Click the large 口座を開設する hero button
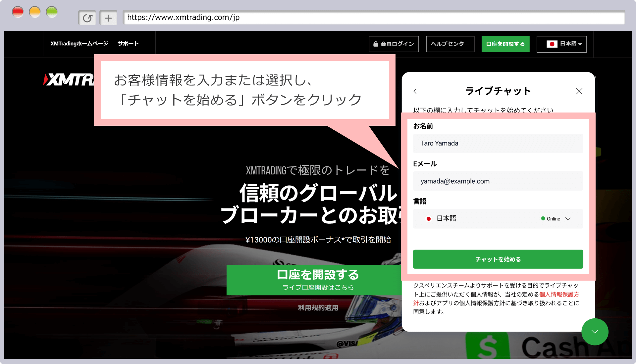Image resolution: width=636 pixels, height=364 pixels. (x=314, y=280)
